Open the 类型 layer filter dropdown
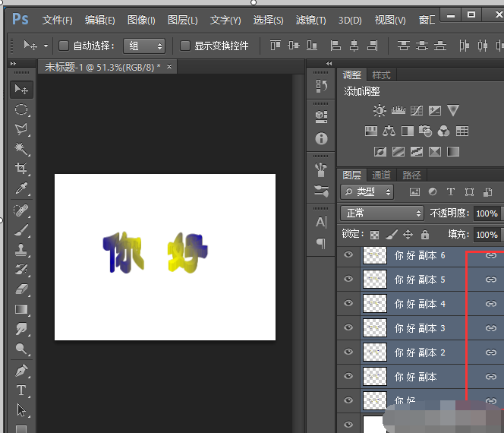Screen dimensions: 504x433 pyautogui.click(x=367, y=192)
